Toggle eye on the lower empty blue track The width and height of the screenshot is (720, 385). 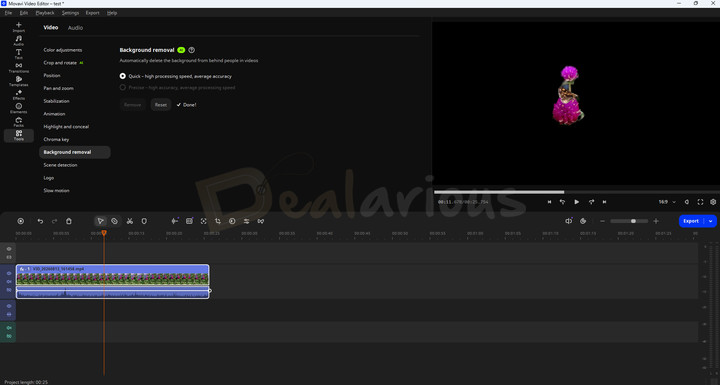point(9,306)
